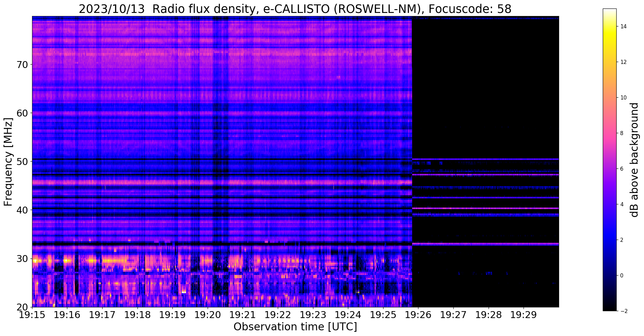
Task: Select the 19:28 time tick label
Action: click(x=489, y=315)
